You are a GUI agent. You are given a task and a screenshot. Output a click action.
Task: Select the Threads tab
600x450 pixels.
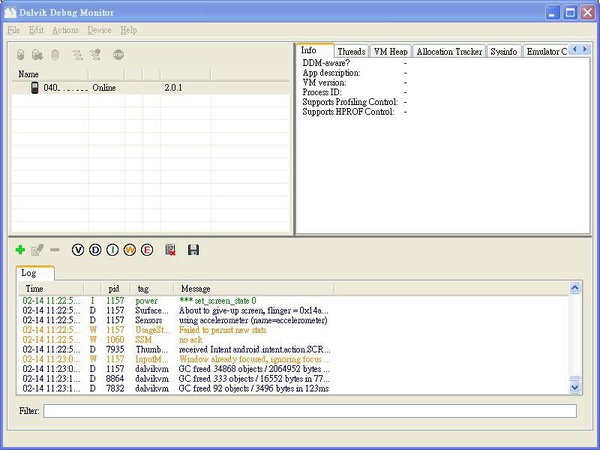pyautogui.click(x=351, y=51)
